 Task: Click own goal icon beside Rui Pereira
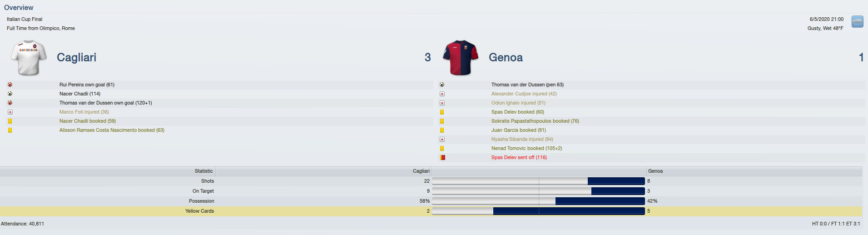pos(10,85)
